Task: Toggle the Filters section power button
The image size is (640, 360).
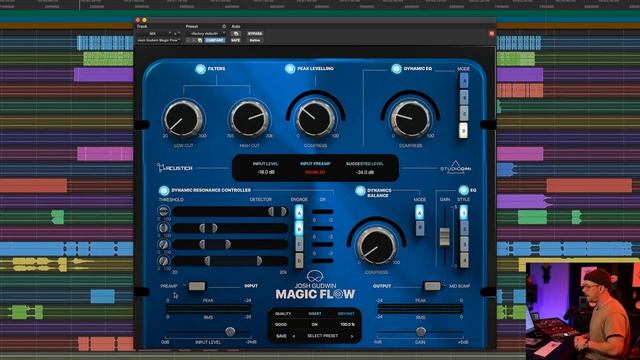Action: point(200,69)
